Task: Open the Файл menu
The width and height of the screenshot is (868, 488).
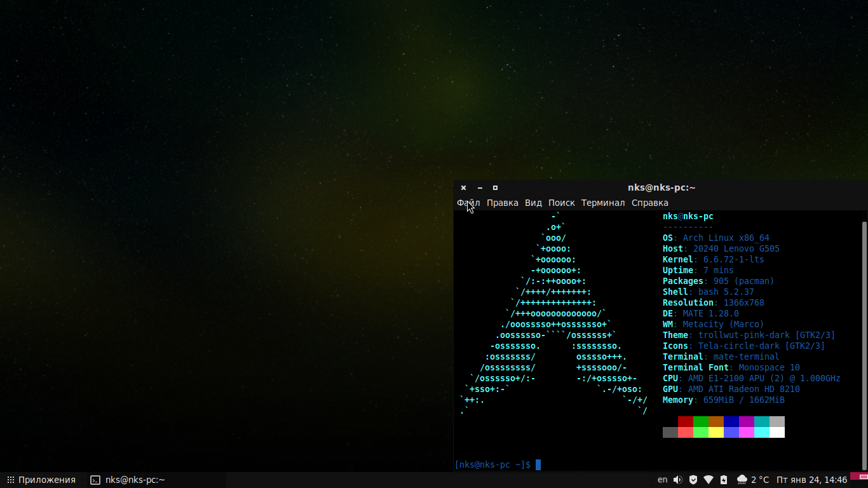Action: (x=468, y=203)
